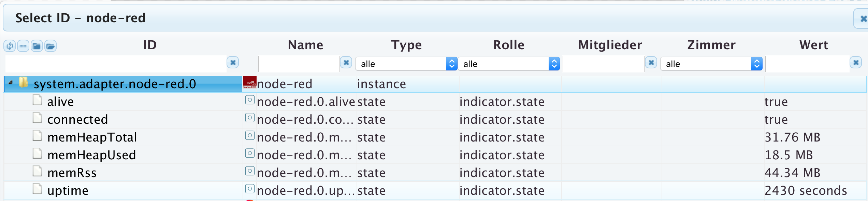868x201 pixels.
Task: Click the Node-RED adapter icon
Action: click(249, 83)
